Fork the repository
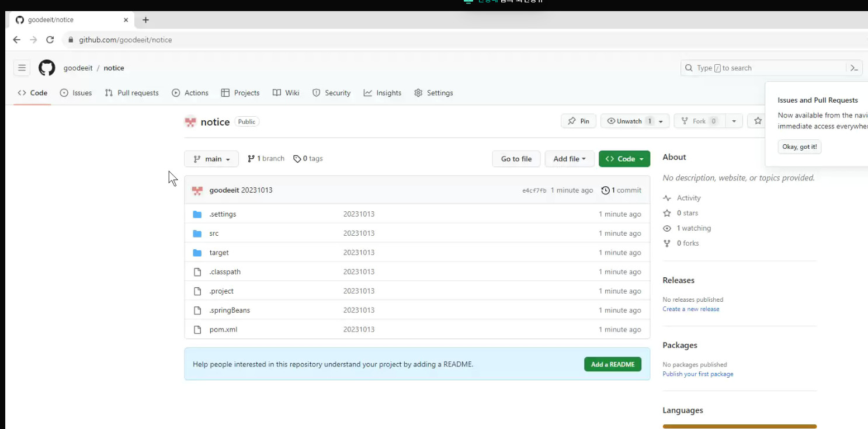Screen dimensions: 868x429 pos(700,121)
